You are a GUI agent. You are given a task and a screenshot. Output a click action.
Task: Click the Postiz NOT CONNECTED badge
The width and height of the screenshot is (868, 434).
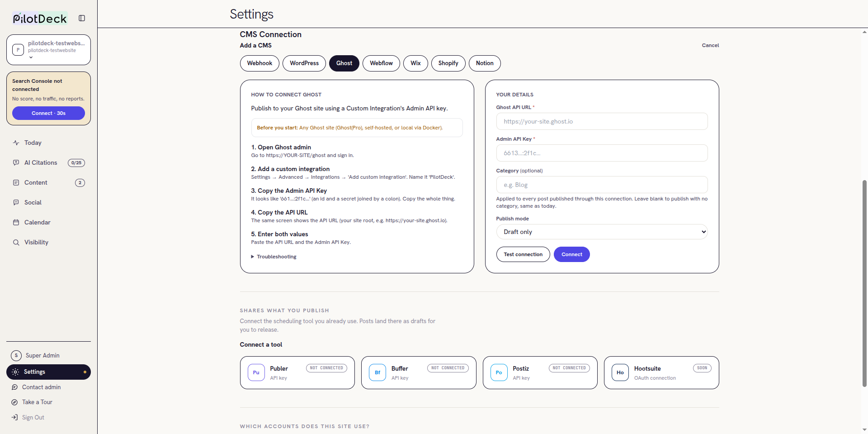pyautogui.click(x=569, y=368)
